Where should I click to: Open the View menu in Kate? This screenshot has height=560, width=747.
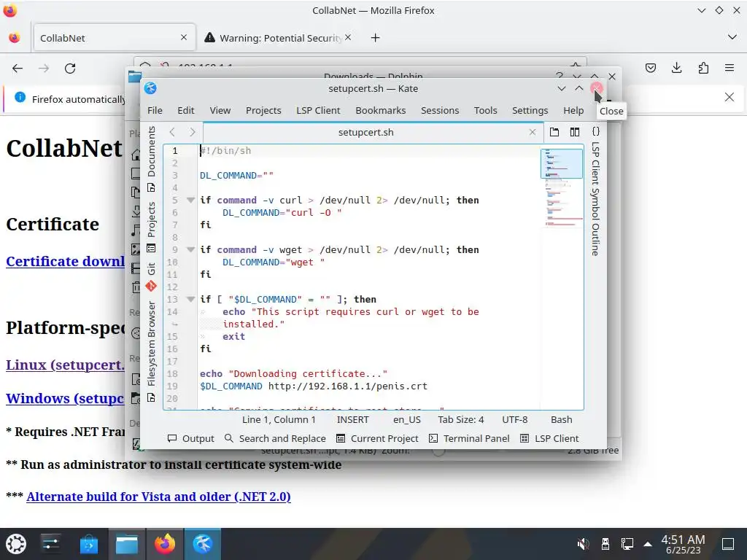[220, 111]
